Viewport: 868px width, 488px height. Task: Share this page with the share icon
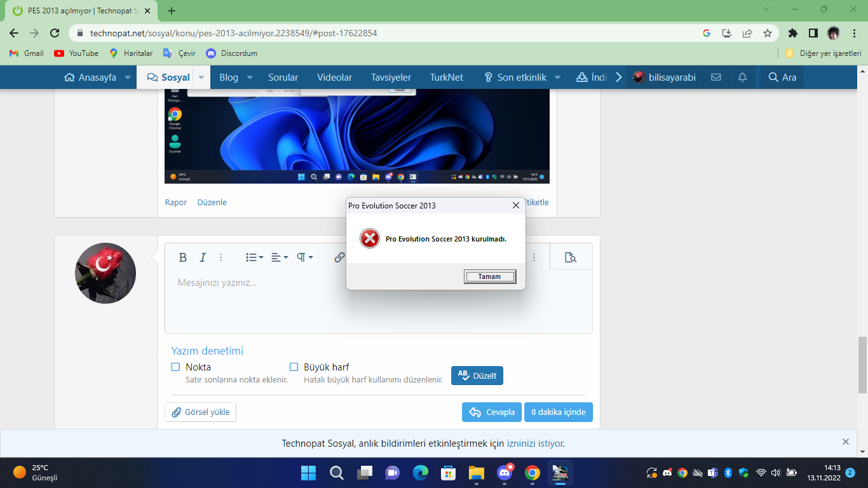(x=747, y=33)
